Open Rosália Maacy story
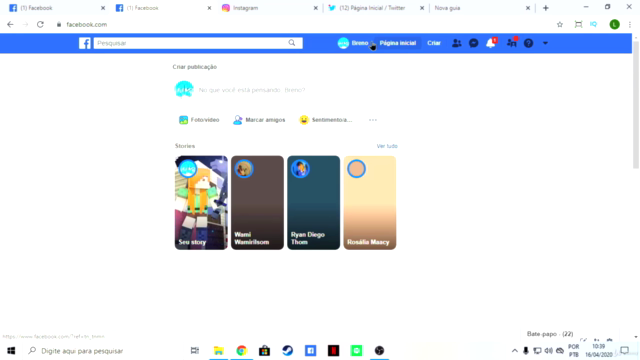 [x=370, y=202]
